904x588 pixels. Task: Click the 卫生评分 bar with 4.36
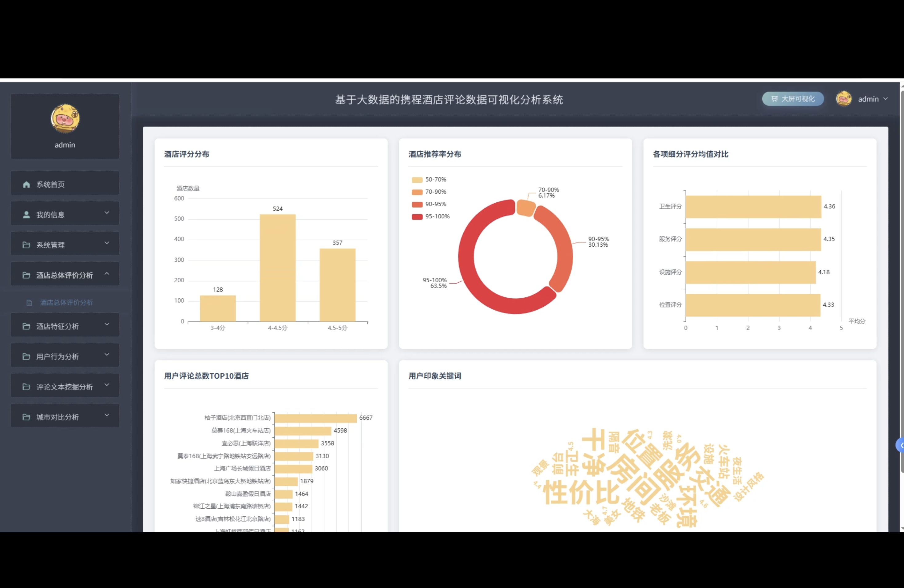click(x=753, y=207)
